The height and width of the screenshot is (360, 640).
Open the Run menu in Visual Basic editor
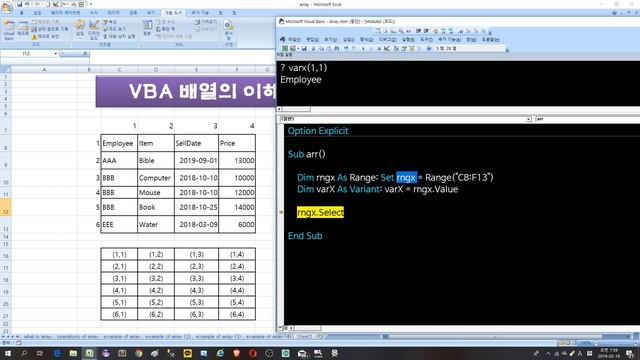coord(408,40)
